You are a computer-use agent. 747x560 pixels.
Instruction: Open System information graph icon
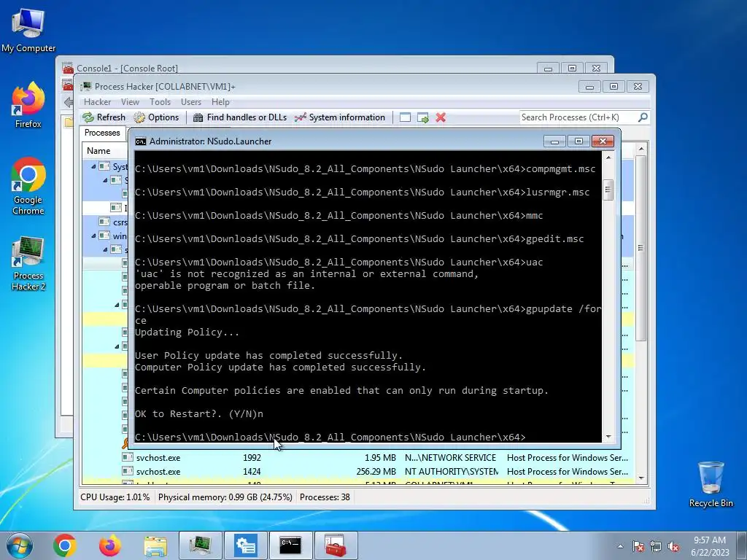(300, 117)
